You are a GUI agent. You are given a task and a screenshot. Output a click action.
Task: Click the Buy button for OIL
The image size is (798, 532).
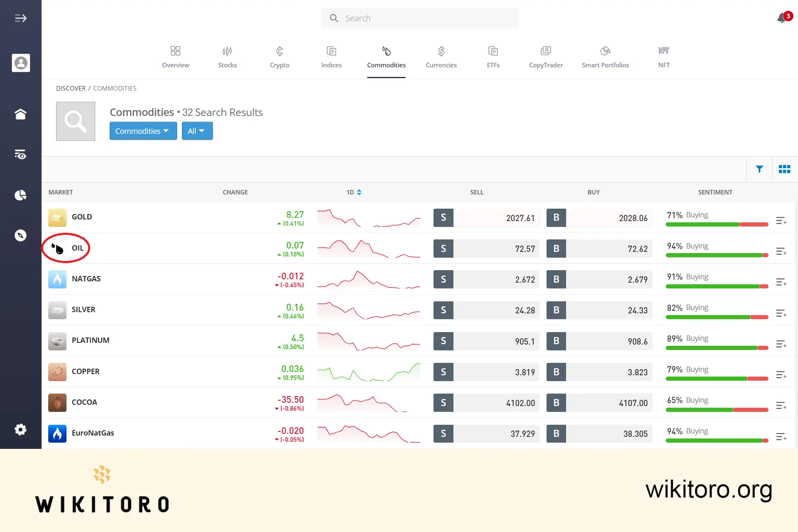(x=556, y=248)
